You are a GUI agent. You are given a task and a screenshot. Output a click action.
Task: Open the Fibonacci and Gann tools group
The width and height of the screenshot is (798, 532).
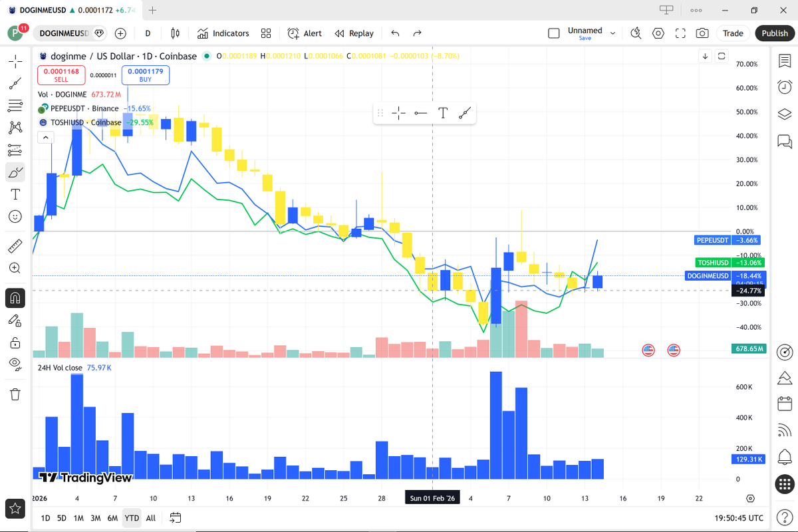point(15,106)
